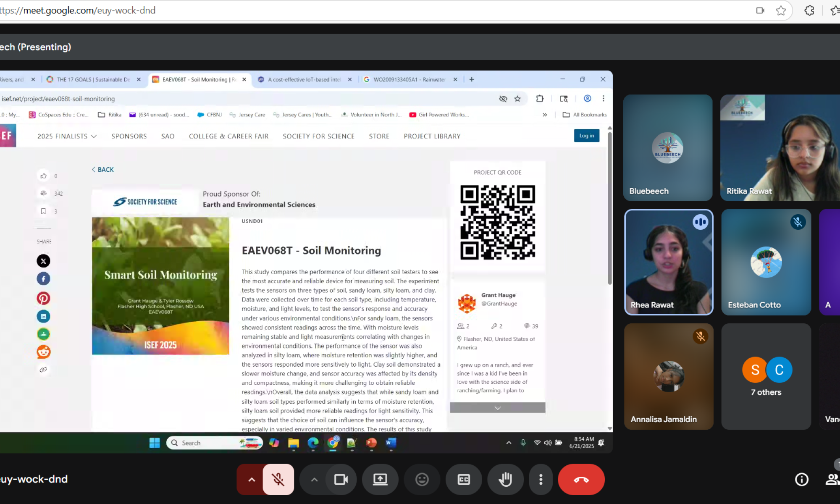Click the Log in button
The height and width of the screenshot is (504, 840).
586,136
